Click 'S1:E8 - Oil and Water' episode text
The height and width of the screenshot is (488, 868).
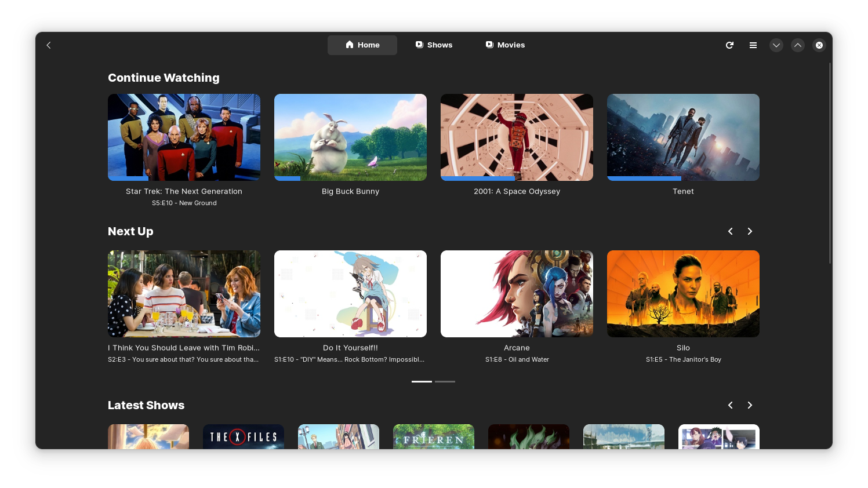pyautogui.click(x=517, y=359)
